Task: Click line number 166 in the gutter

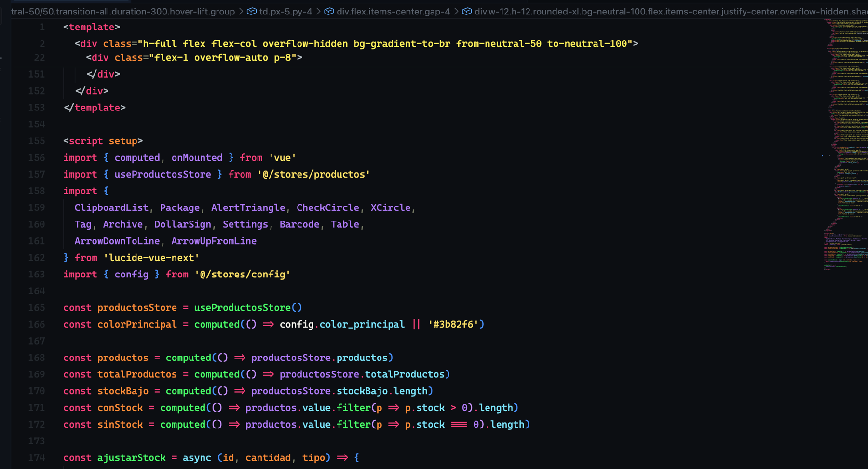Action: [x=37, y=324]
